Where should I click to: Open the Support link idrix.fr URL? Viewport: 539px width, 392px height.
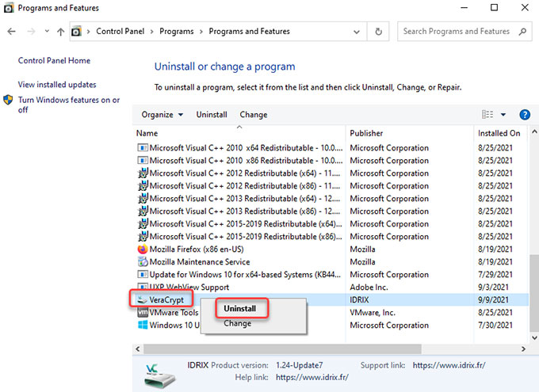(x=449, y=365)
